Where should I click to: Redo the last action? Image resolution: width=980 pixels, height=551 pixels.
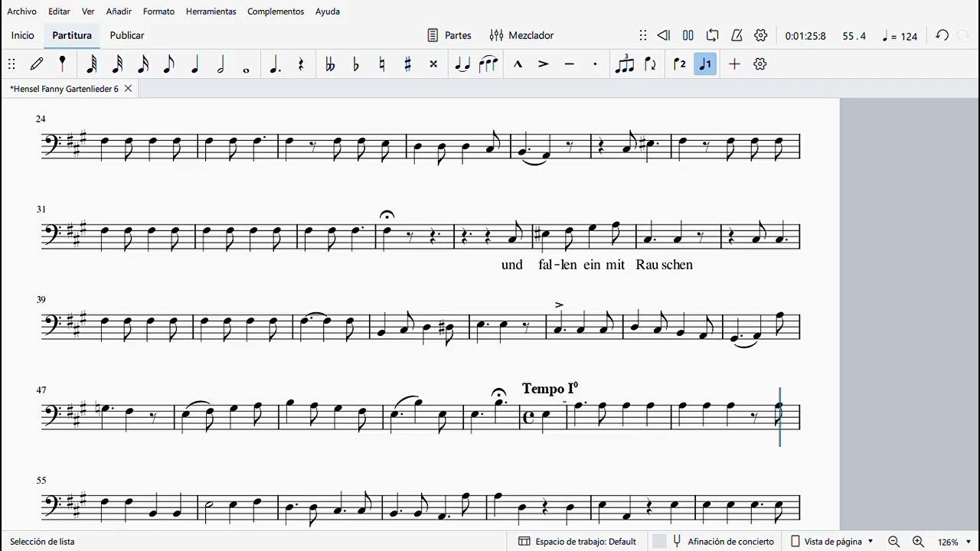(964, 35)
